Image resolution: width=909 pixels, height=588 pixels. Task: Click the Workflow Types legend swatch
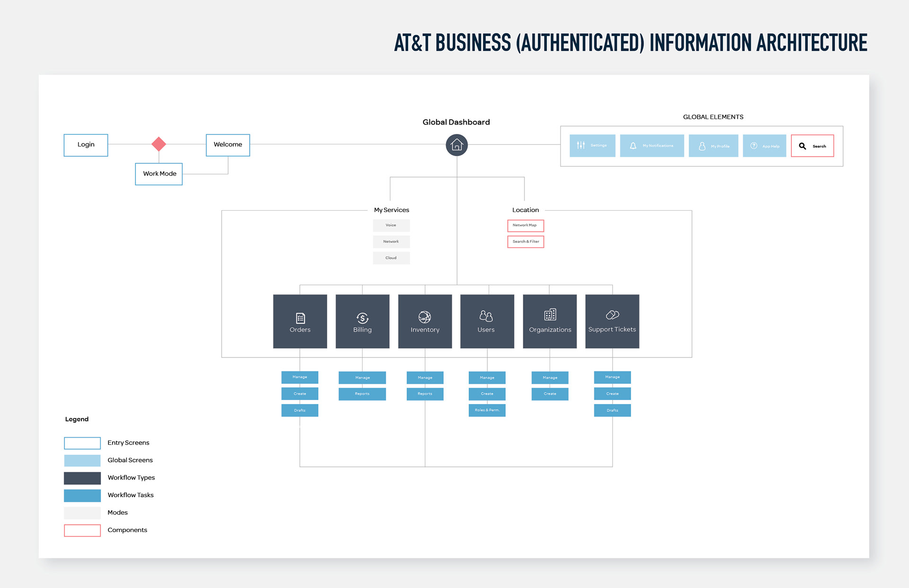pyautogui.click(x=82, y=478)
